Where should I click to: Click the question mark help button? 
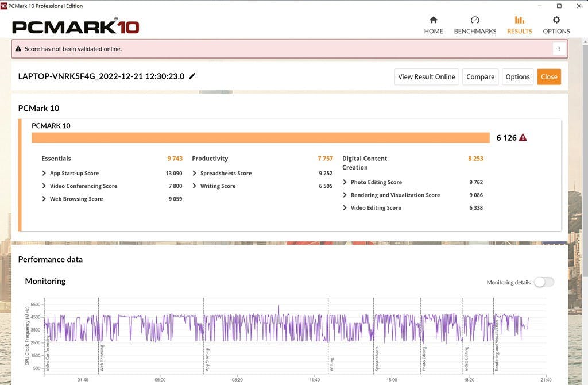point(559,49)
